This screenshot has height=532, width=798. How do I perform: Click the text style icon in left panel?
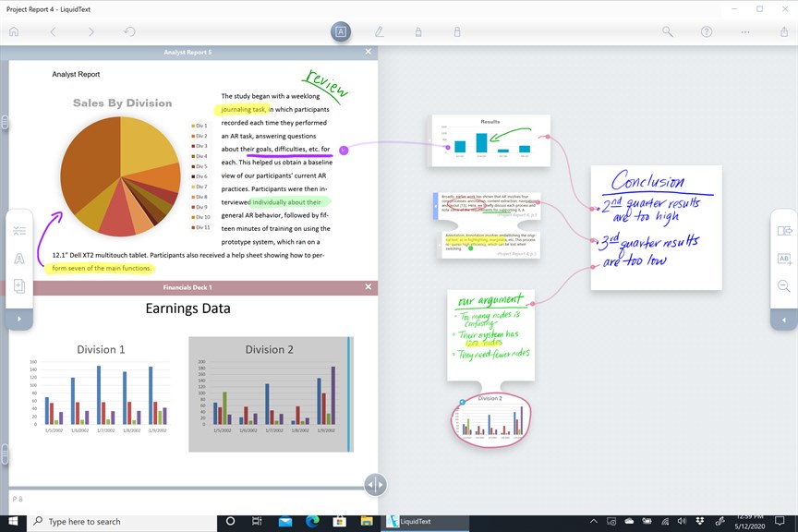19,259
